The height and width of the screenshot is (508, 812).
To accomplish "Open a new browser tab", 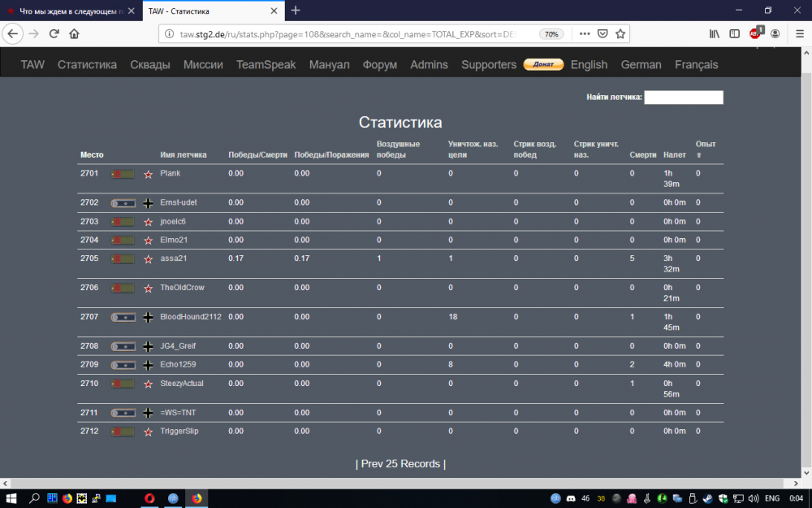I will coord(296,11).
